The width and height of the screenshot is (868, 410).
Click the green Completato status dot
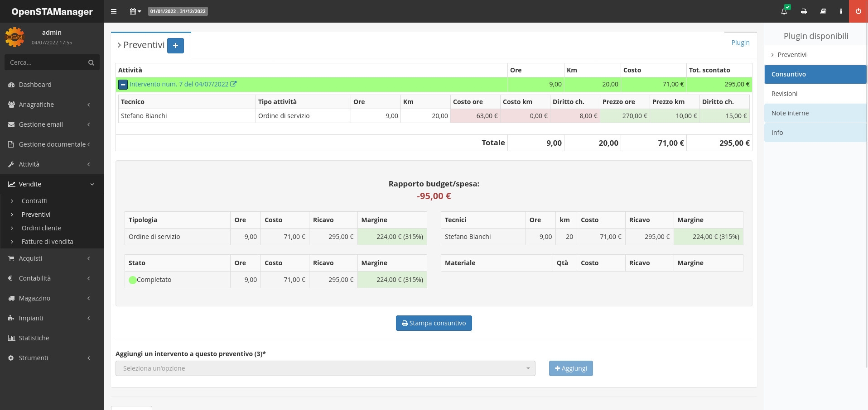[132, 280]
